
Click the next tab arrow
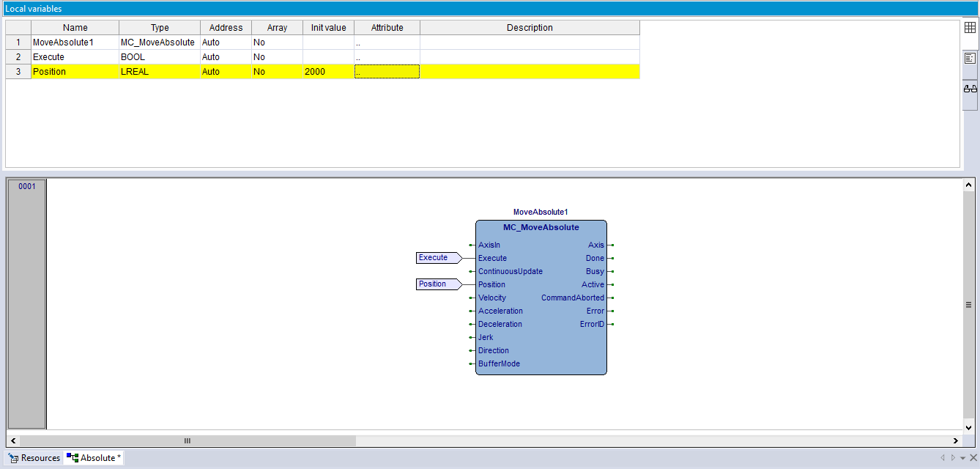953,458
